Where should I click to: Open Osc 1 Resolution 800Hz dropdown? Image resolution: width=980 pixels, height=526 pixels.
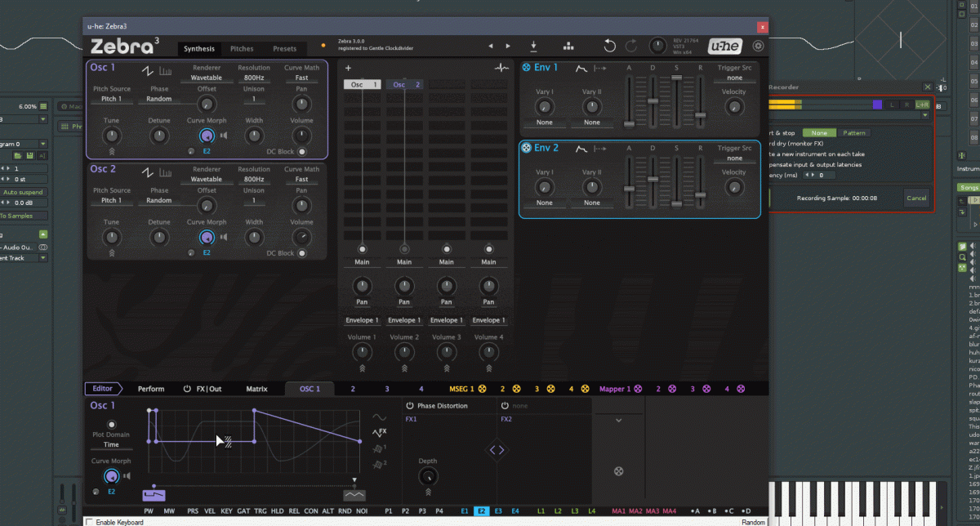coord(254,78)
